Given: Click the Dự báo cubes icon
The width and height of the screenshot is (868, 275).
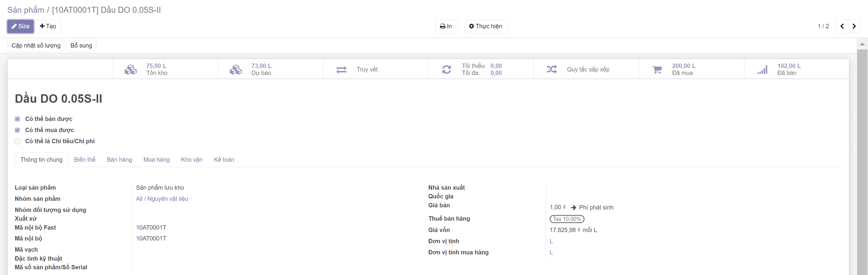Looking at the screenshot, I should tap(235, 70).
